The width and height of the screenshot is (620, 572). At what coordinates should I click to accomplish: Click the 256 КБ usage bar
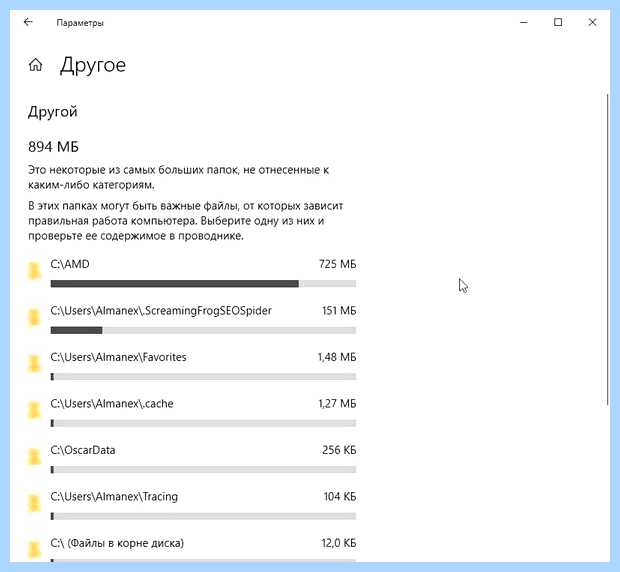(x=203, y=469)
